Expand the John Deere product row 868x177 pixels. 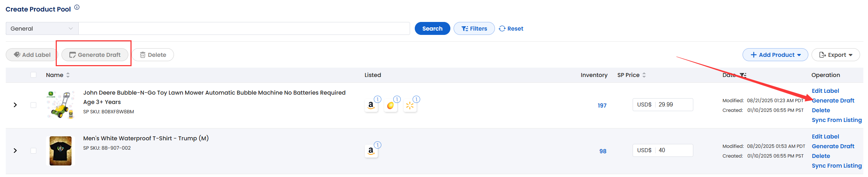15,105
